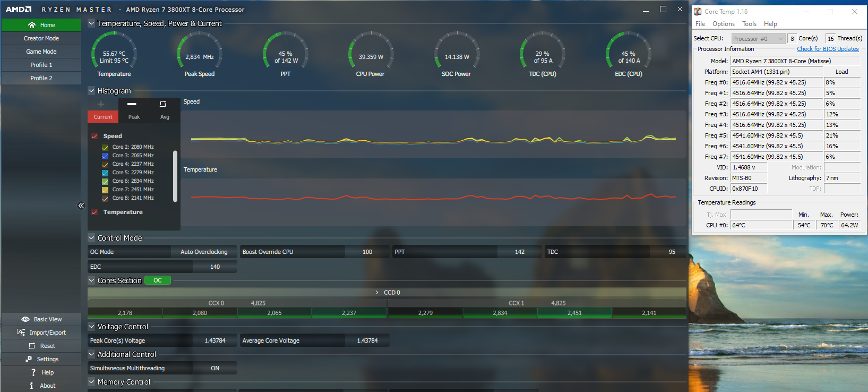Click the 2,237 core speed bar in CCX 0
This screenshot has width=868, height=392.
coord(349,313)
